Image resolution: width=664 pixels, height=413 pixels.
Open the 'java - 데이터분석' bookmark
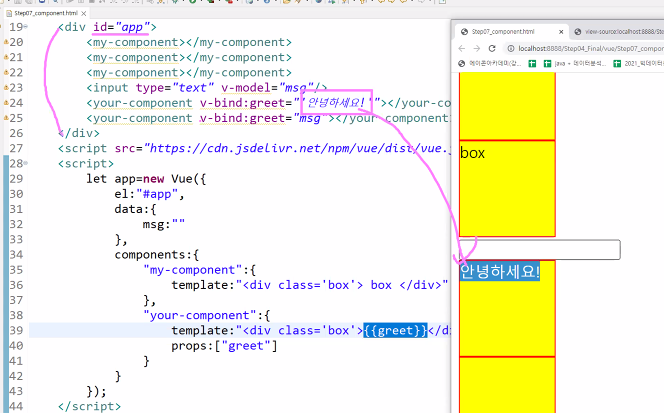pos(575,64)
